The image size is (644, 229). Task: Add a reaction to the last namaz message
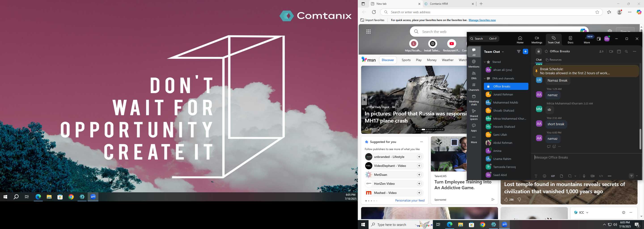554,146
